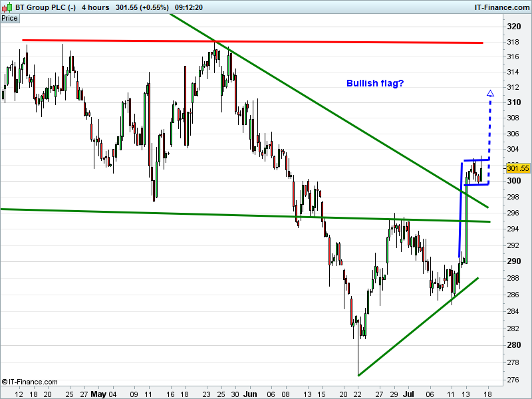This screenshot has height=399, width=532.
Task: Click the 12 date label on time axis
Action: pos(19,394)
